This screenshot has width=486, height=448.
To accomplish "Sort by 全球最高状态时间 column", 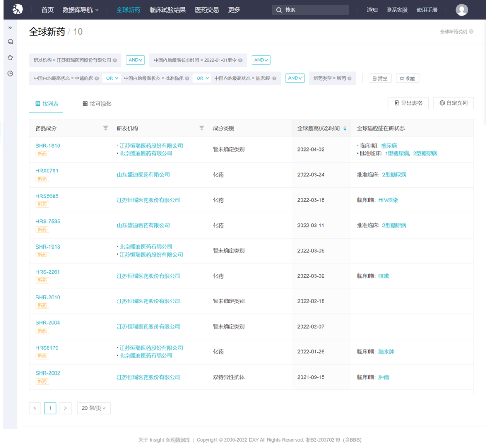I will click(345, 128).
